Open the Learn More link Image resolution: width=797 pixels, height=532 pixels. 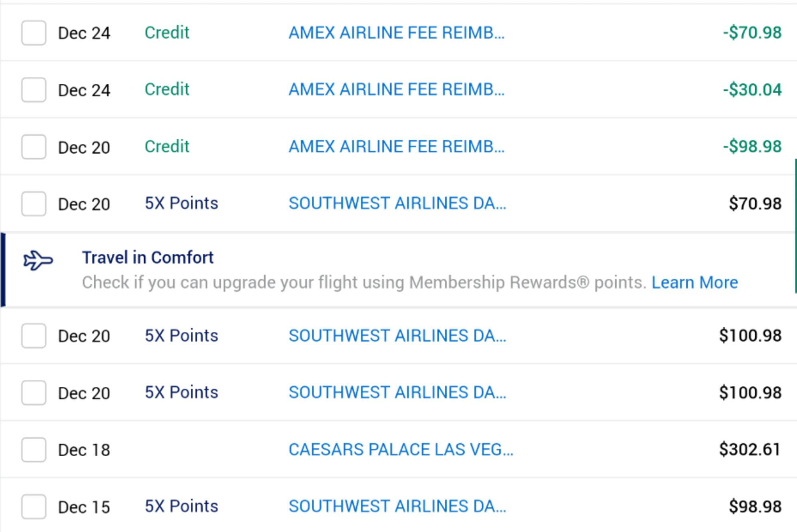pyautogui.click(x=695, y=283)
